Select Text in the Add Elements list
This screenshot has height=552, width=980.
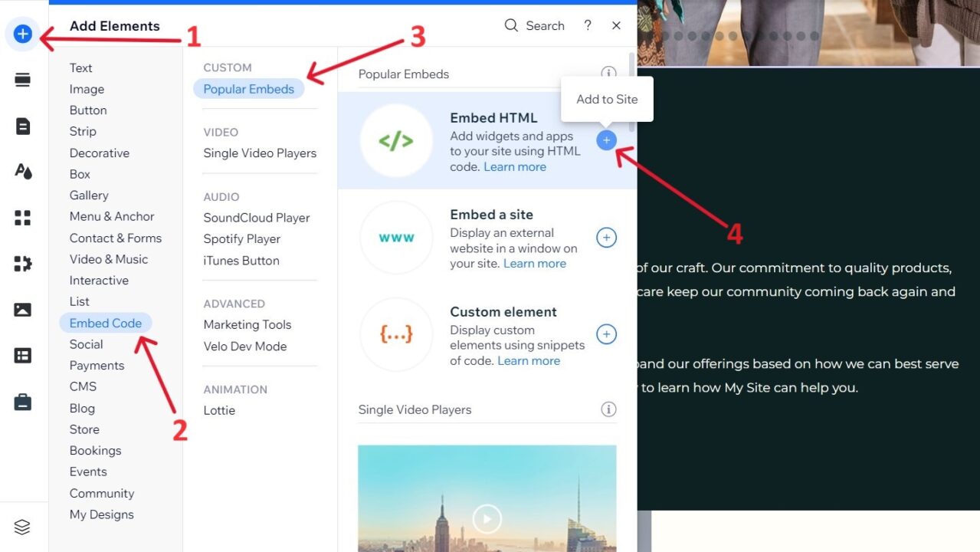pos(80,67)
